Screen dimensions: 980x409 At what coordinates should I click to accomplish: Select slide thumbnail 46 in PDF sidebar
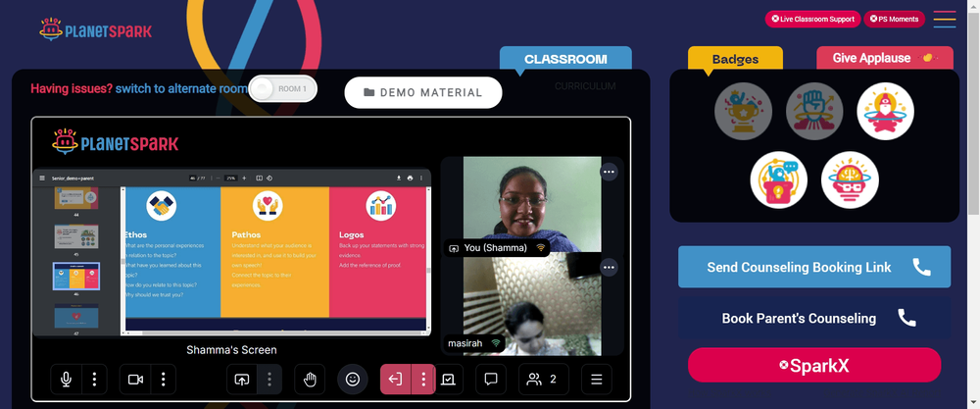[75, 276]
